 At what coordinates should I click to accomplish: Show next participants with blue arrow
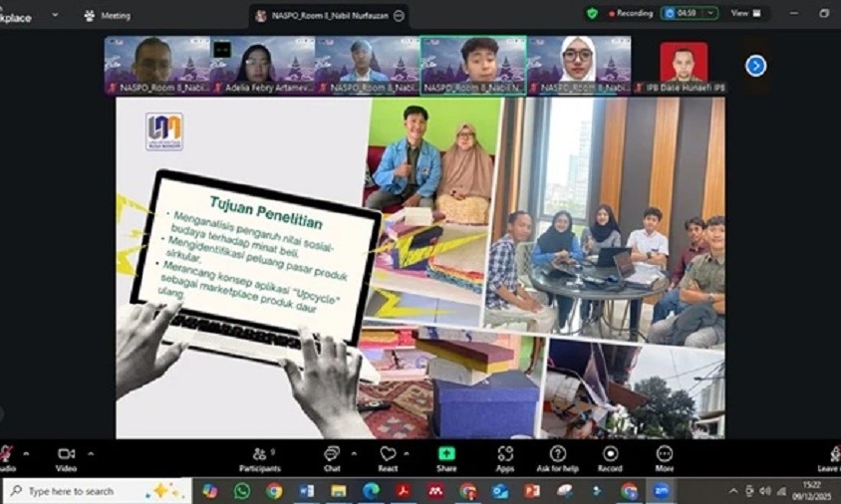tap(755, 66)
